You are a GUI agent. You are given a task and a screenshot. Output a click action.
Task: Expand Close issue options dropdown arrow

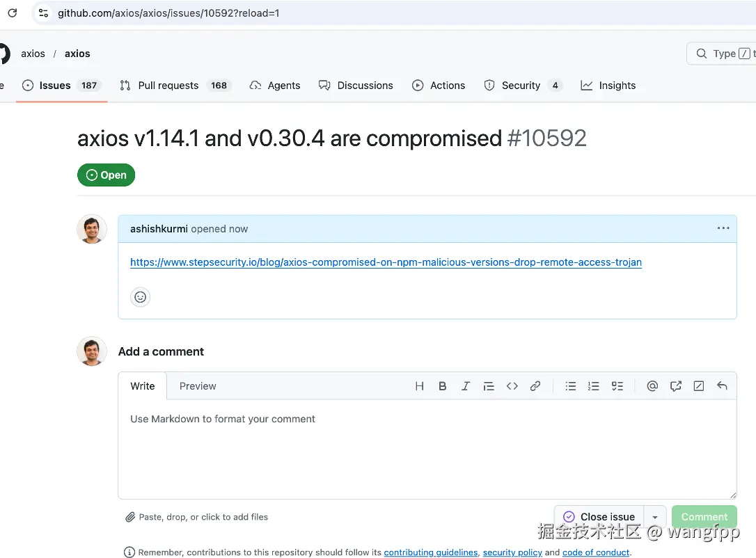coord(655,516)
